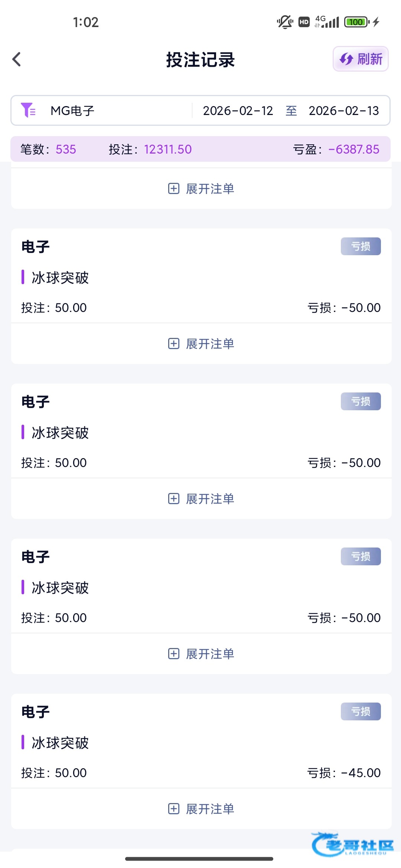The height and width of the screenshot is (868, 401).
Task: Tap the battery indicator in status bar
Action: point(356,22)
